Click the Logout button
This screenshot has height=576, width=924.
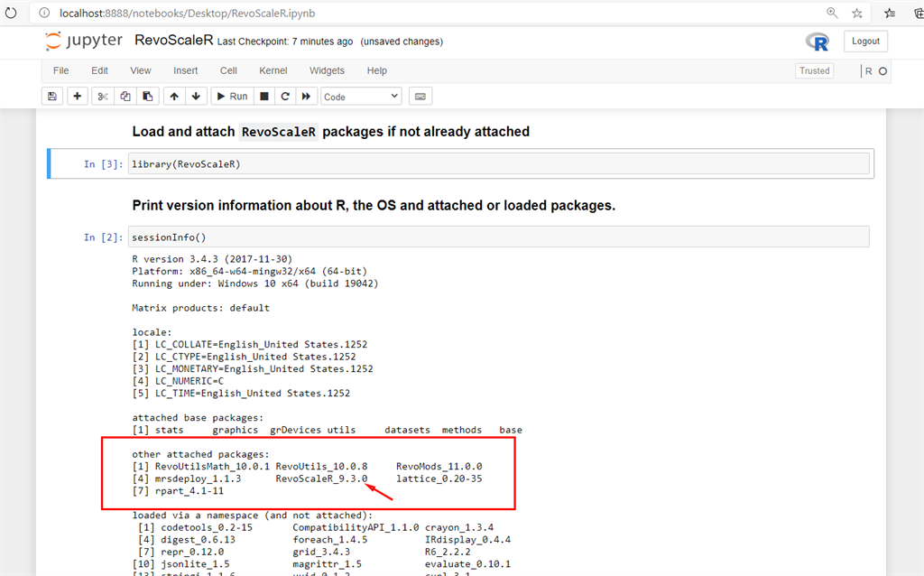864,41
